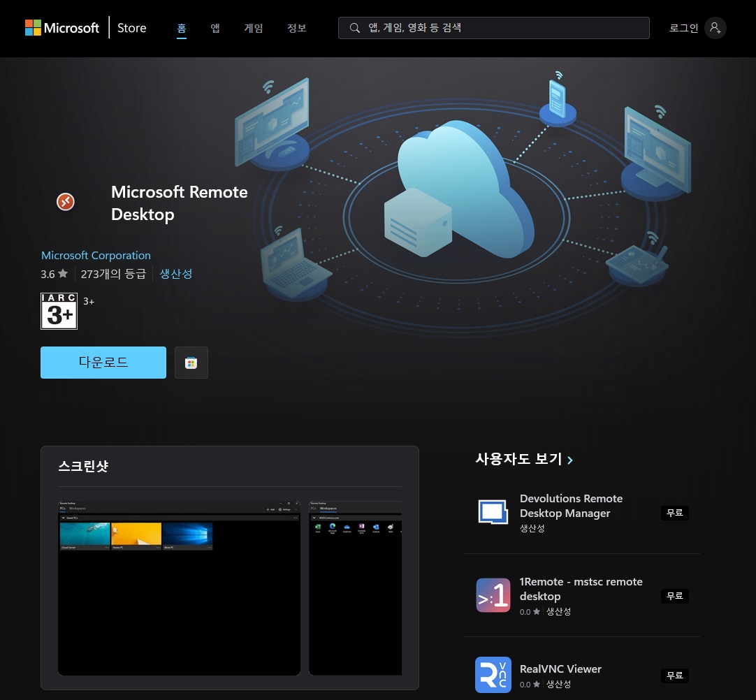This screenshot has height=700, width=756.
Task: Open the second Workspaces screenshot
Action: [x=356, y=588]
